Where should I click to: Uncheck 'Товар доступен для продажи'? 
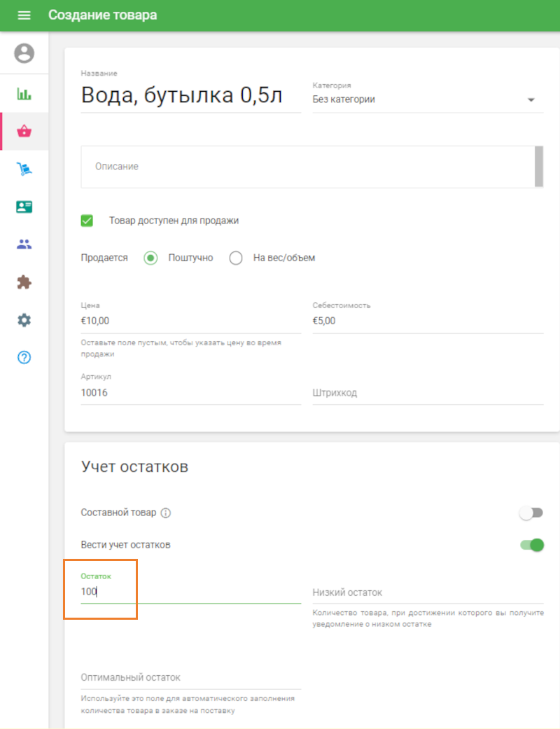86,220
